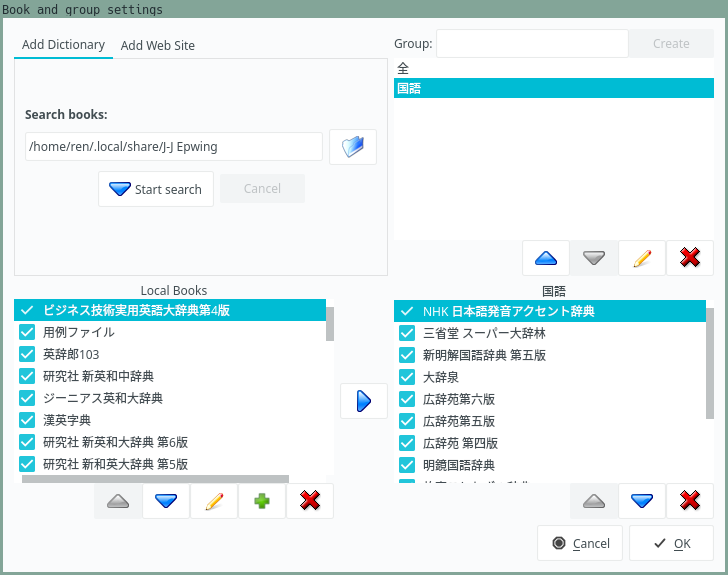Screen dimensions: 728x575
Task: Add selected book to group with right arrow
Action: pos(364,401)
